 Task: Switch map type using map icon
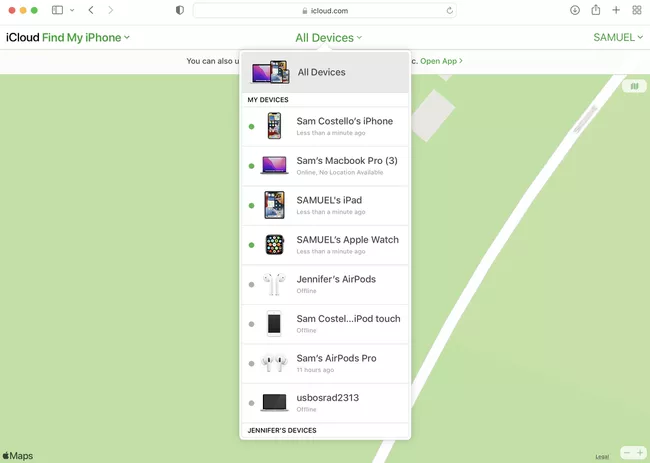click(634, 87)
